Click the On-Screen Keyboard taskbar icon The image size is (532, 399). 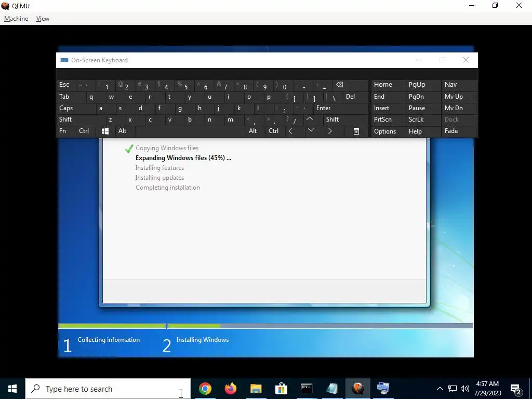point(383,389)
